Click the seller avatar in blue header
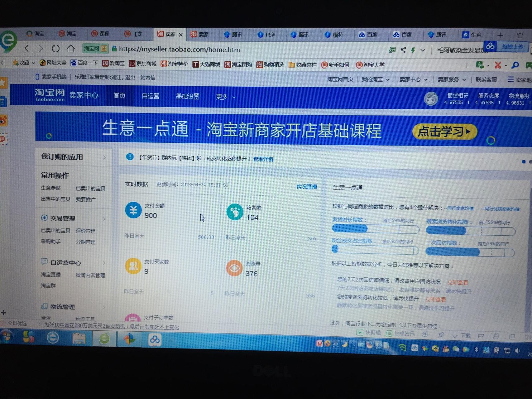Image resolution: width=532 pixels, height=399 pixels. [431, 99]
